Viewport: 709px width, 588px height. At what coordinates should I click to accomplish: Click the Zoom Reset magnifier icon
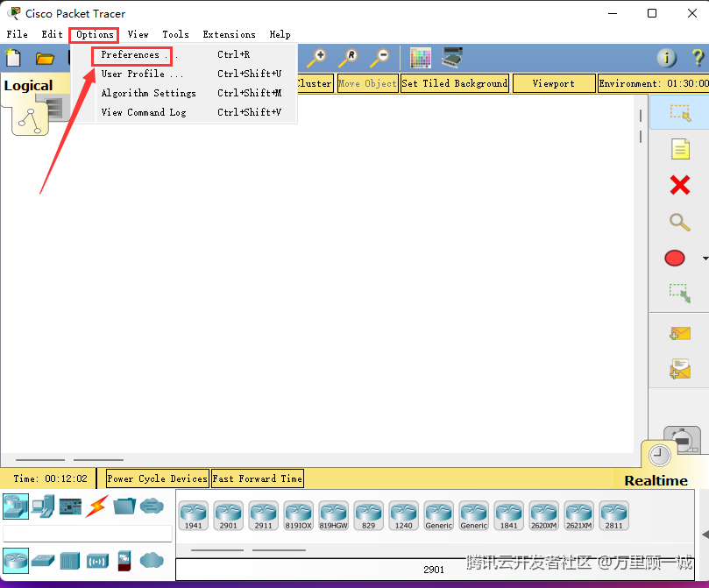[348, 59]
